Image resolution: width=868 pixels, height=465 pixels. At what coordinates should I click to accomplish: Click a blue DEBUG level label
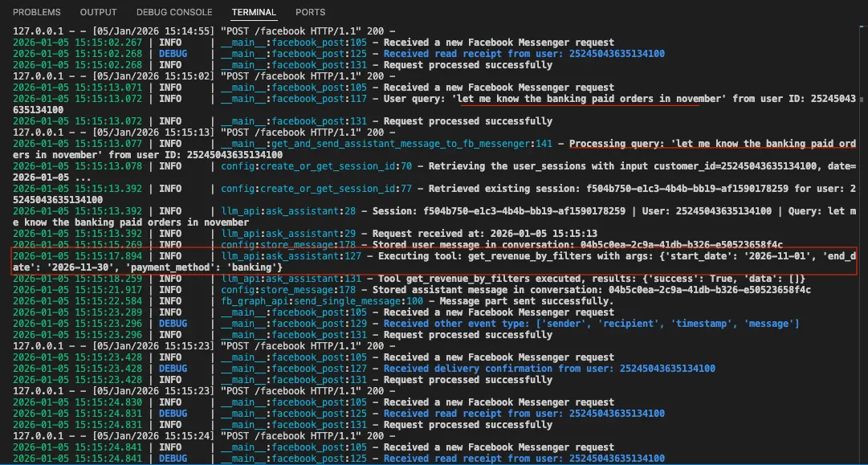tap(173, 54)
